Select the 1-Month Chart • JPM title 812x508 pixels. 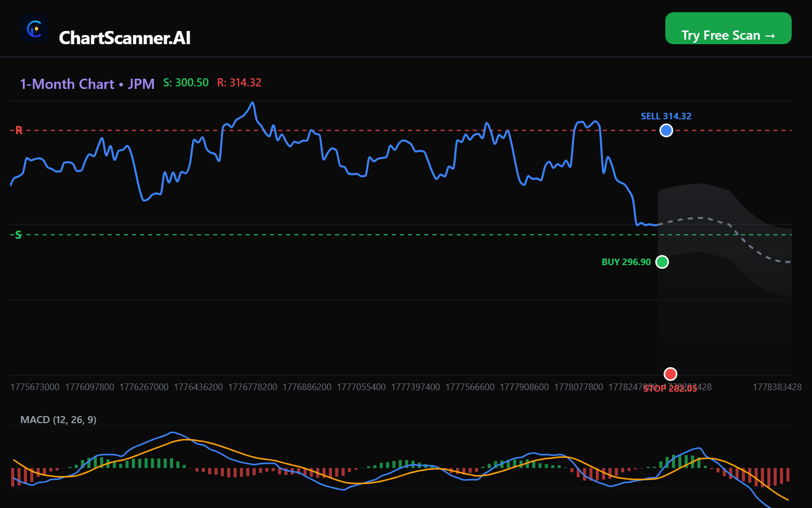point(87,84)
